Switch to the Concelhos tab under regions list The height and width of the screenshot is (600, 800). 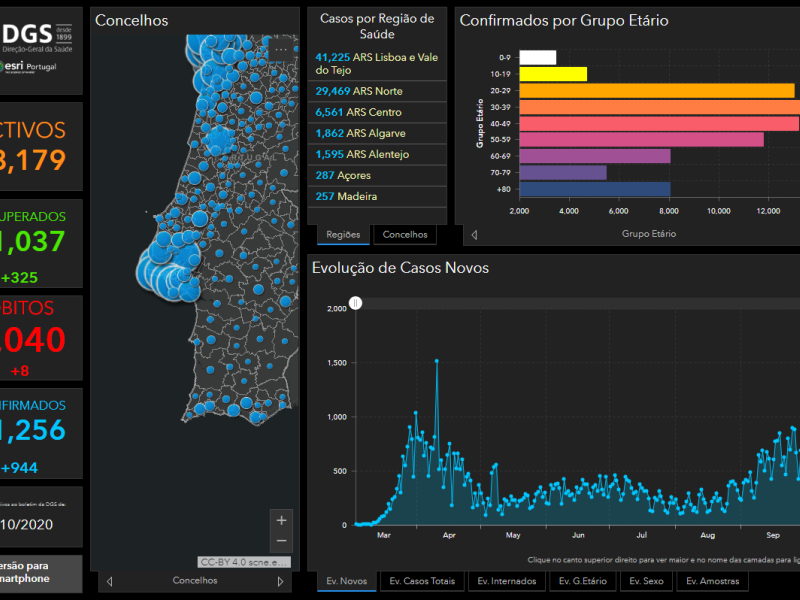405,235
